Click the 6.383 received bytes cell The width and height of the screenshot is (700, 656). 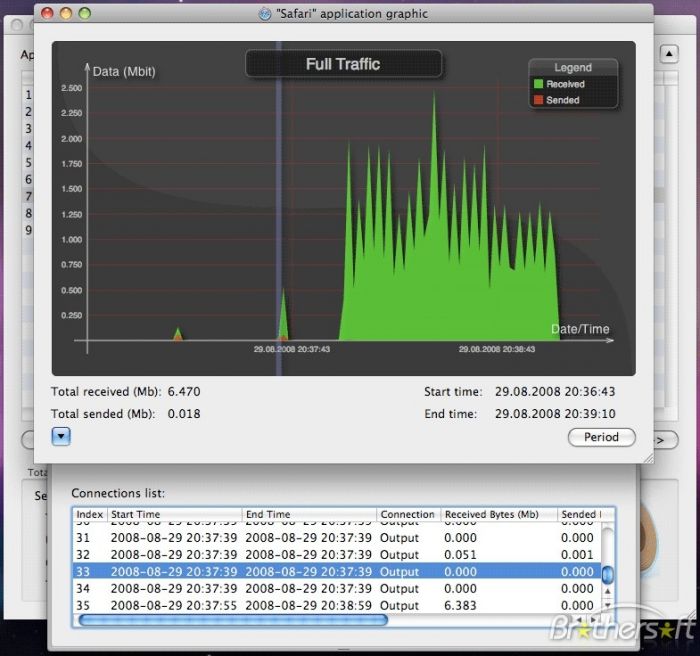(x=460, y=606)
